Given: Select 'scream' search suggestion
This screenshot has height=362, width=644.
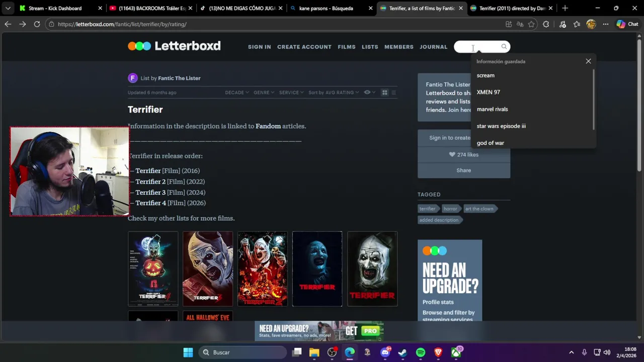Looking at the screenshot, I should [x=532, y=75].
